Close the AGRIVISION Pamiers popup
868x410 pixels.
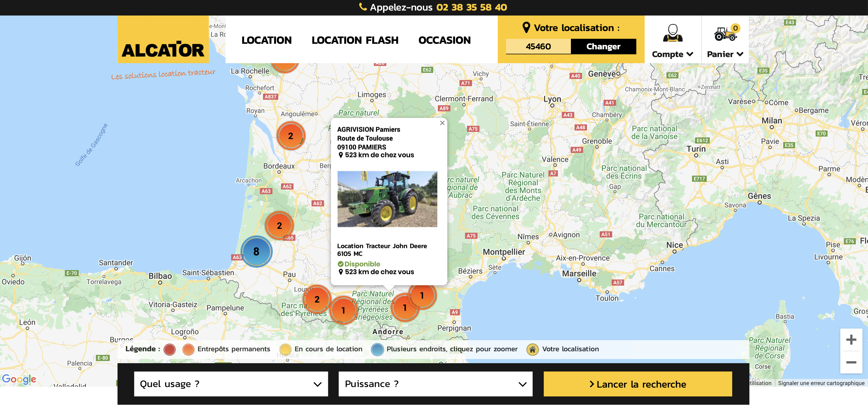pos(442,123)
